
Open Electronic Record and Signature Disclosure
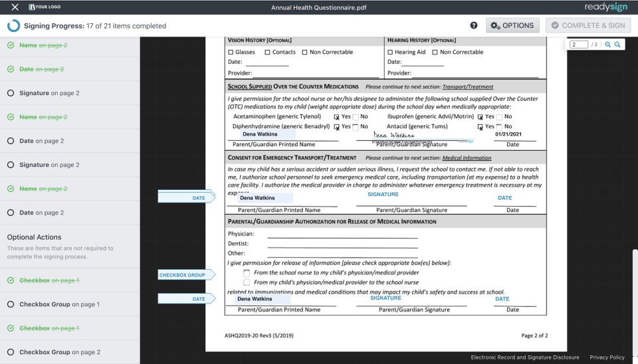pyautogui.click(x=525, y=357)
